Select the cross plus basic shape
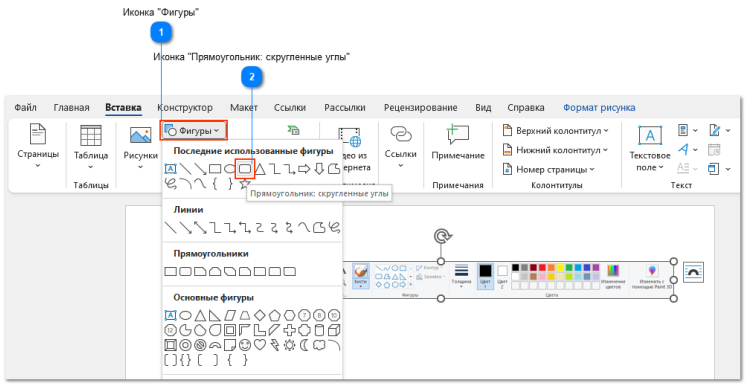 pos(290,330)
